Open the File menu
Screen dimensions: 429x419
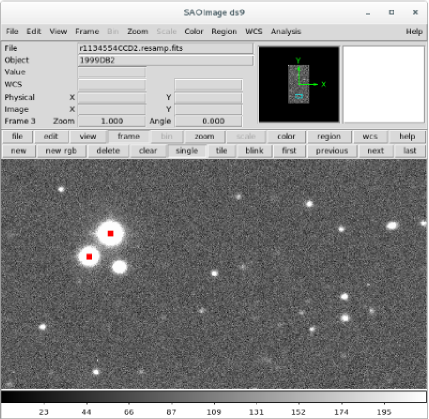[x=12, y=31]
